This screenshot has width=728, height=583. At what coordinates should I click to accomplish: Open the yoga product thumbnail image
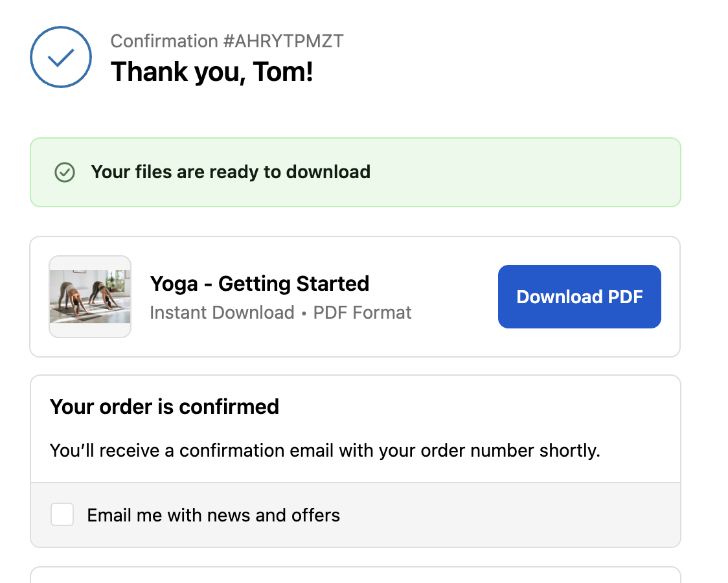[90, 297]
